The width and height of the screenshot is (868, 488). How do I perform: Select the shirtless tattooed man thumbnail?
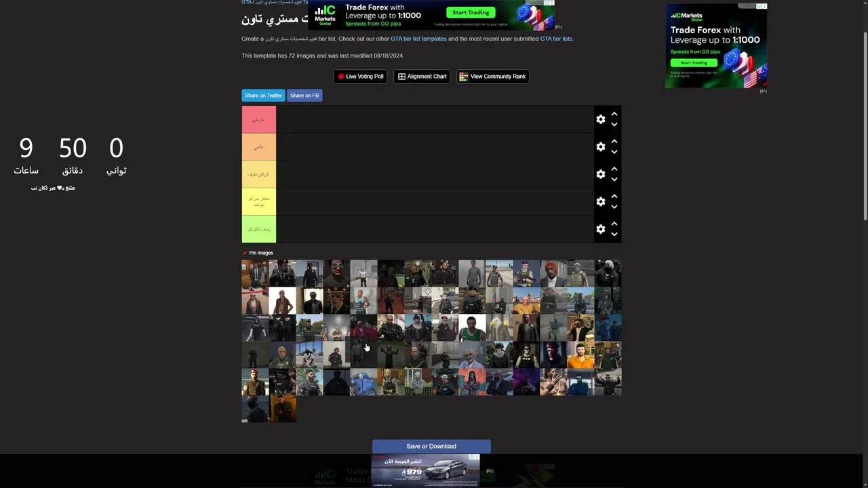click(553, 382)
